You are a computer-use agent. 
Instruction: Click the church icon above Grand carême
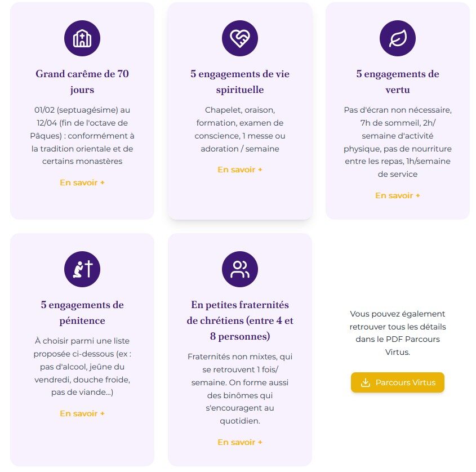coord(82,39)
